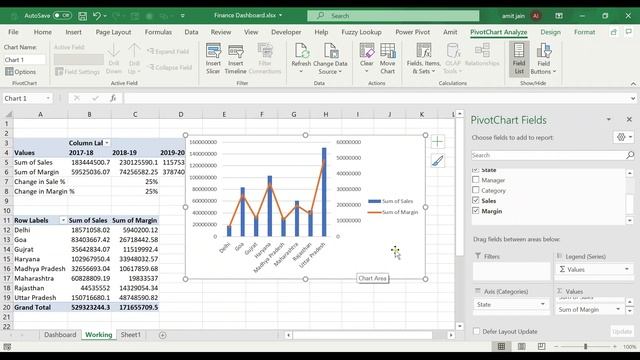Open the Comments icon in ribbon

pos(629,32)
